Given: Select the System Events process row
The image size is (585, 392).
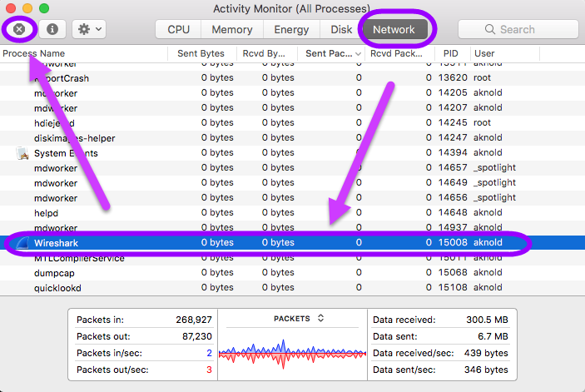Looking at the screenshot, I should click(293, 153).
